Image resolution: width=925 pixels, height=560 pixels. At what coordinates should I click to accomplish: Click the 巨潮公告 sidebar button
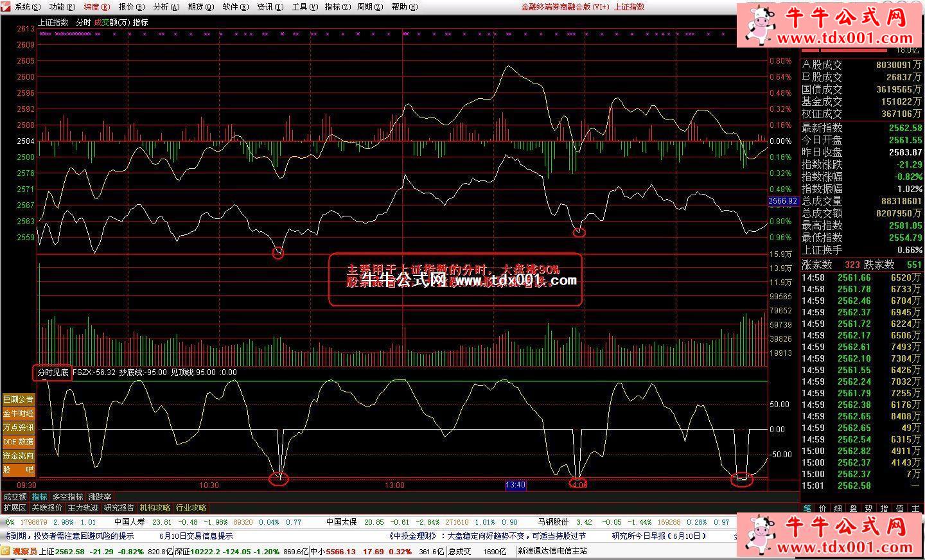[18, 399]
